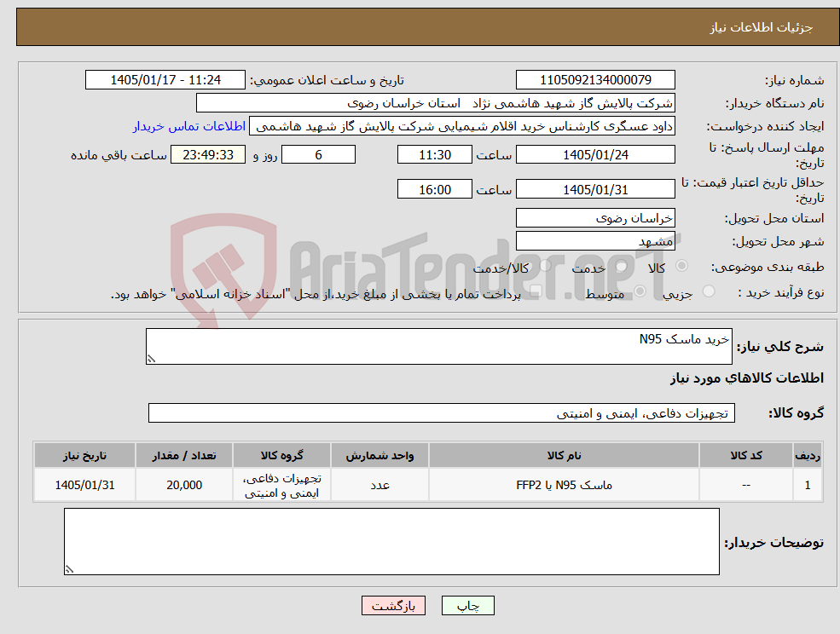Viewport: 840px width, 634px height.
Task: Click the buyer organization name field
Action: (436, 103)
